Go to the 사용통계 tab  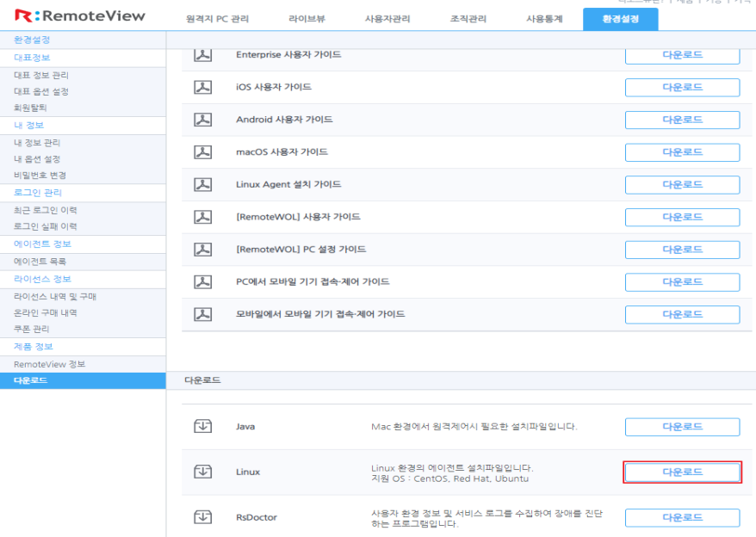[x=544, y=19]
